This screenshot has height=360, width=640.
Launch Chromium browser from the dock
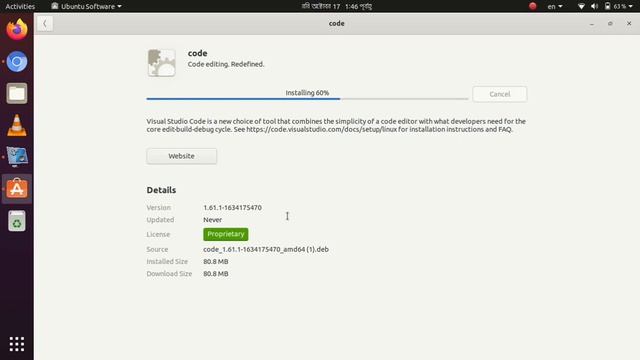(17, 62)
